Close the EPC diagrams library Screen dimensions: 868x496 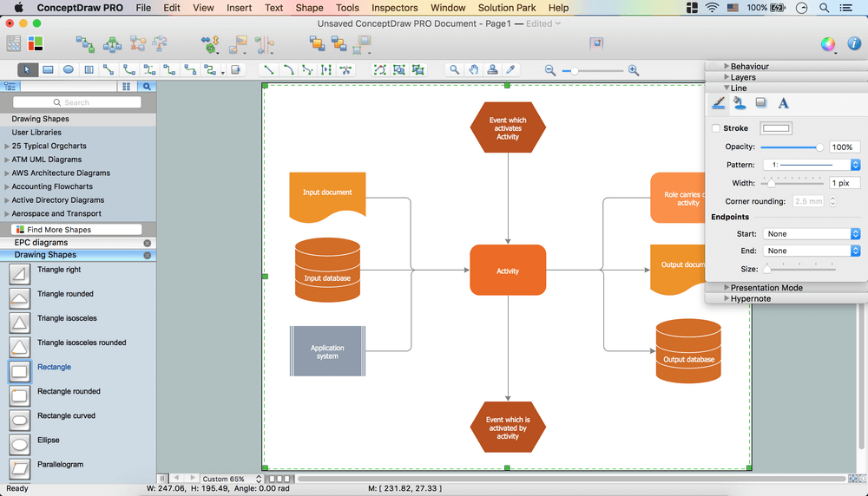(148, 243)
